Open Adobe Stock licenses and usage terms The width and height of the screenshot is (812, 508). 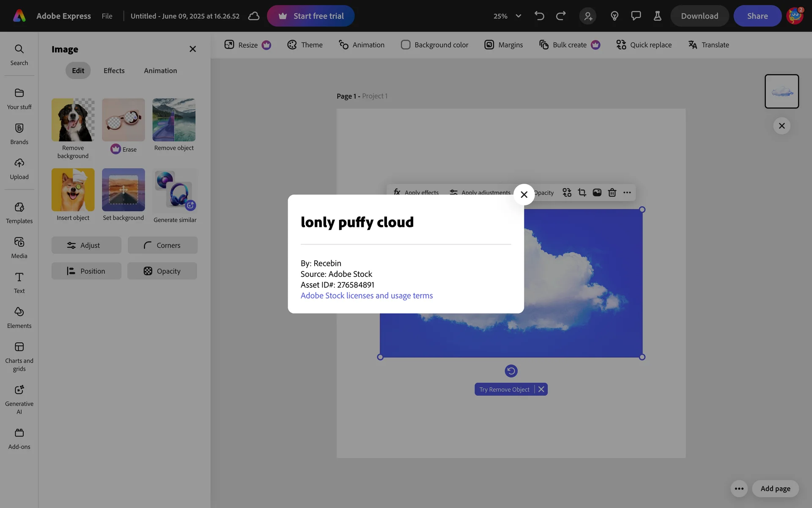point(366,295)
